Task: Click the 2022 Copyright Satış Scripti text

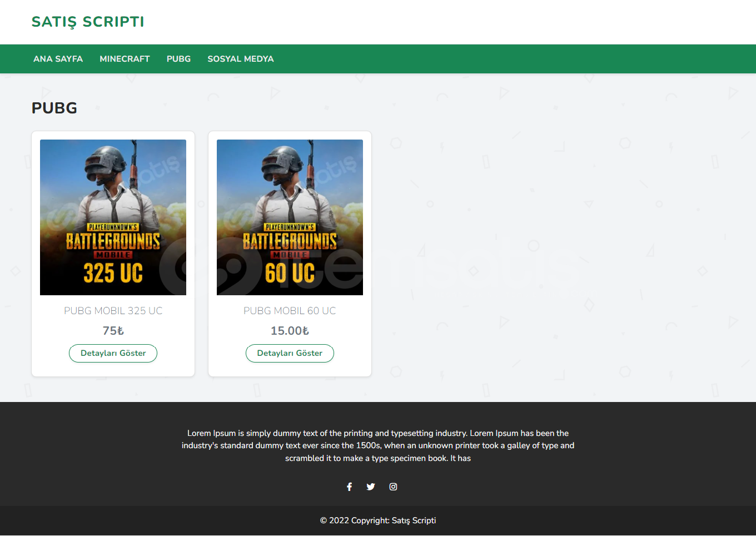Action: pos(378,521)
